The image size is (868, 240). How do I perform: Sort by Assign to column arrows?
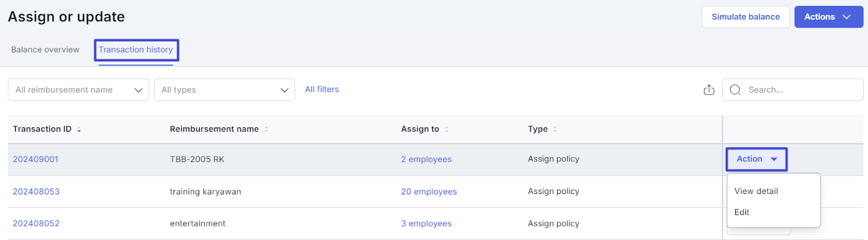tap(446, 129)
